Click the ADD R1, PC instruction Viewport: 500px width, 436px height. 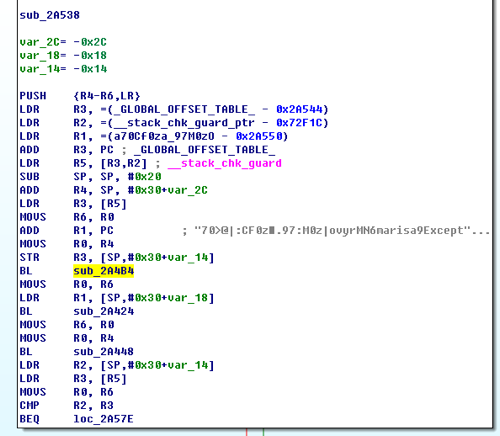click(66, 230)
